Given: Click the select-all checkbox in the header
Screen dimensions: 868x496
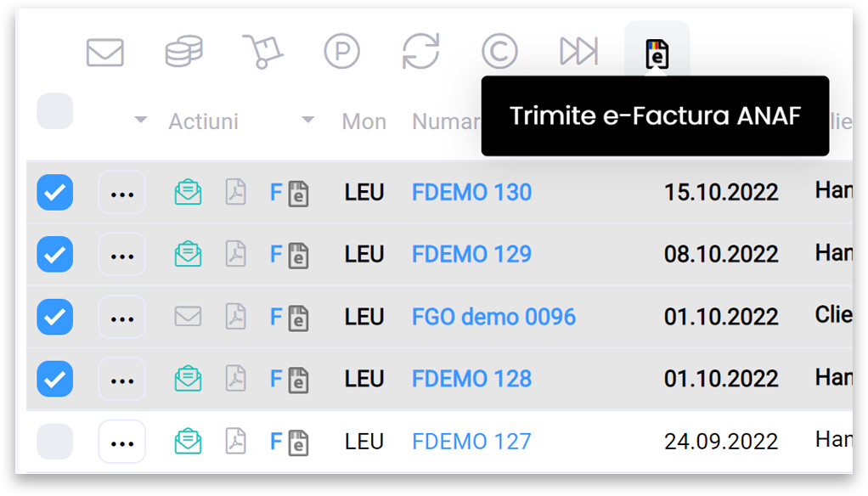Looking at the screenshot, I should click(x=54, y=111).
